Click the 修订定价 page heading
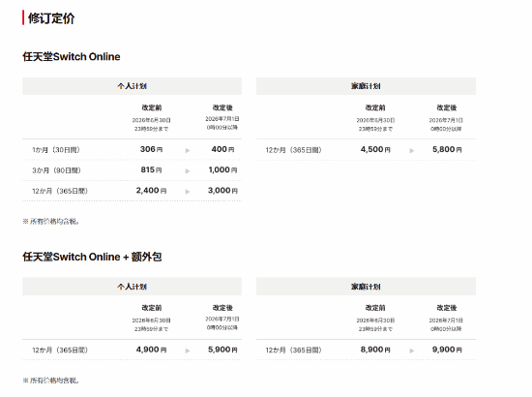The image size is (532, 397). pyautogui.click(x=51, y=18)
